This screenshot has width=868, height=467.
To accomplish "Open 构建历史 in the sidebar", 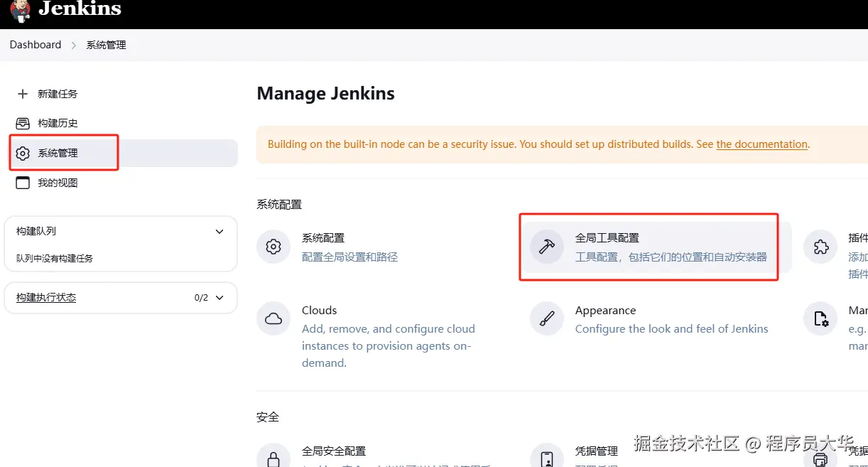I will click(x=58, y=123).
